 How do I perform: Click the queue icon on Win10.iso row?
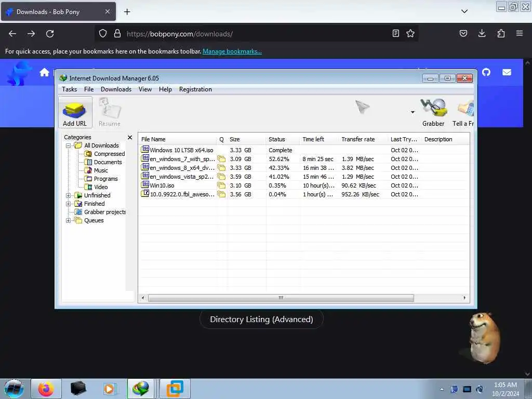click(221, 185)
